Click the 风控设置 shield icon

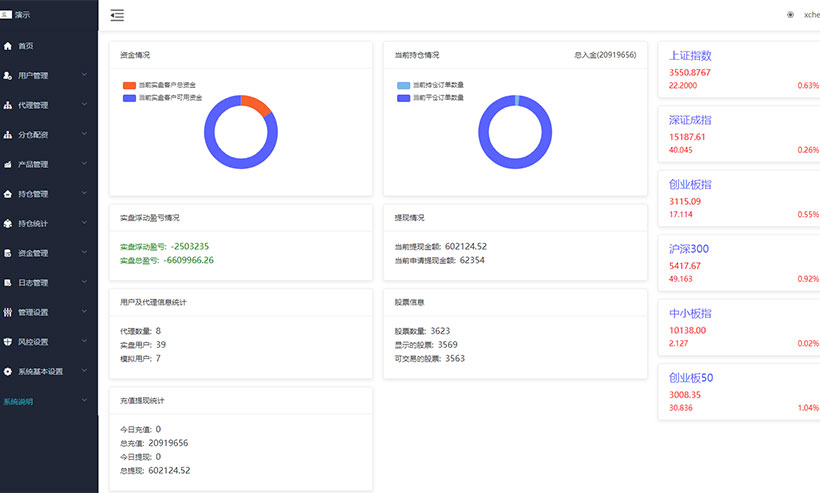(x=8, y=342)
